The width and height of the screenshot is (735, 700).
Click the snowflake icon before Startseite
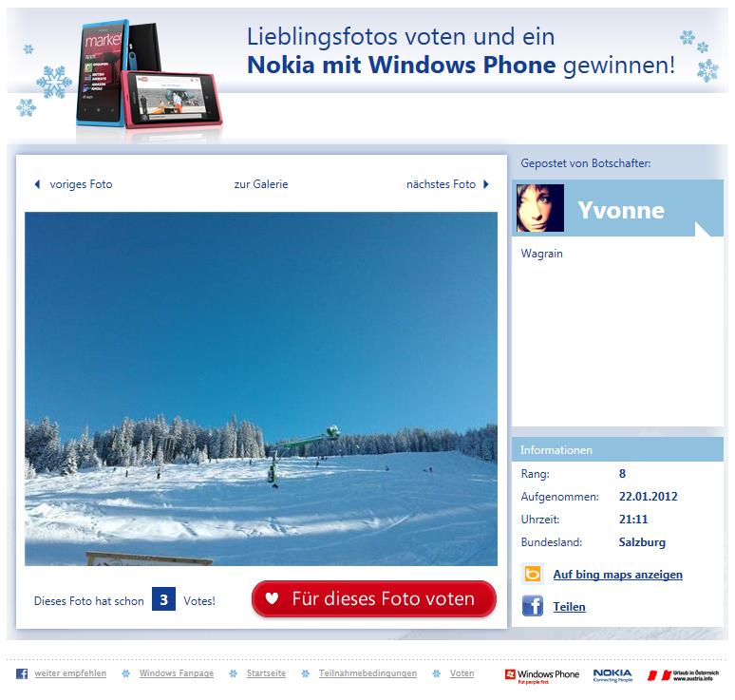(x=233, y=673)
